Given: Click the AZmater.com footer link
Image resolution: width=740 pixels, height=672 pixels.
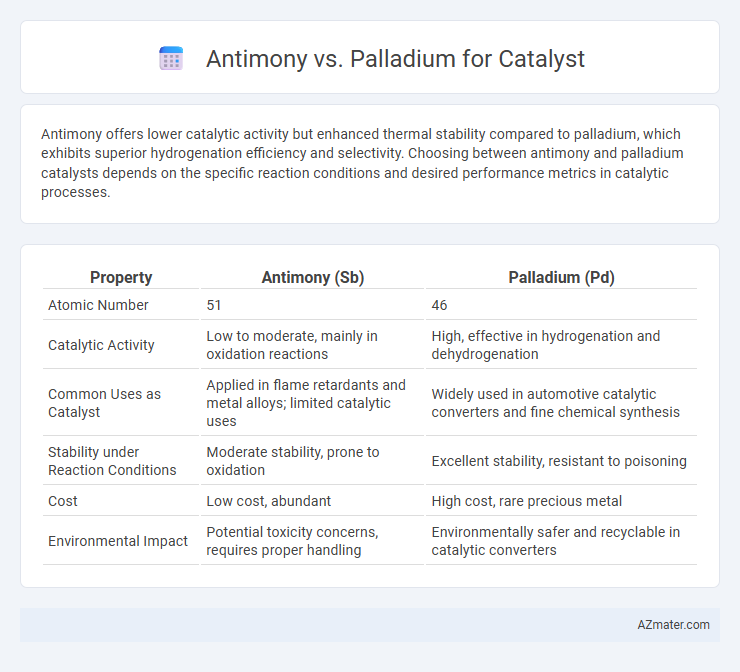Looking at the screenshot, I should point(673,624).
